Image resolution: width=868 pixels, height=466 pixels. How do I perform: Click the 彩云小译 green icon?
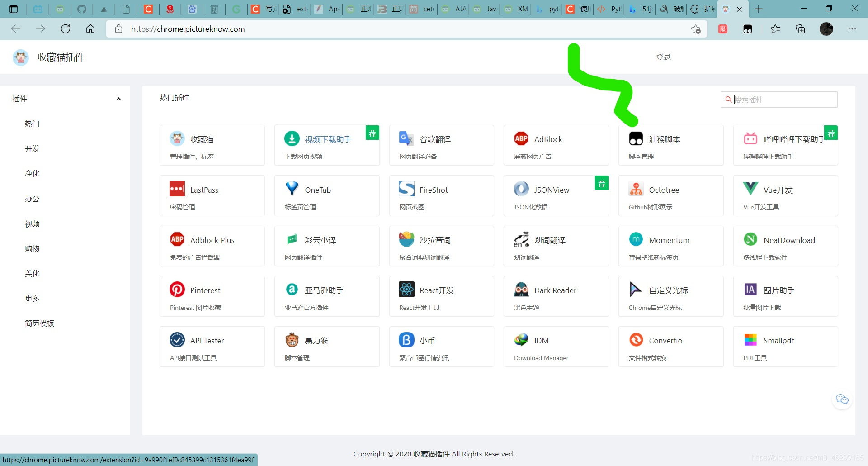292,239
